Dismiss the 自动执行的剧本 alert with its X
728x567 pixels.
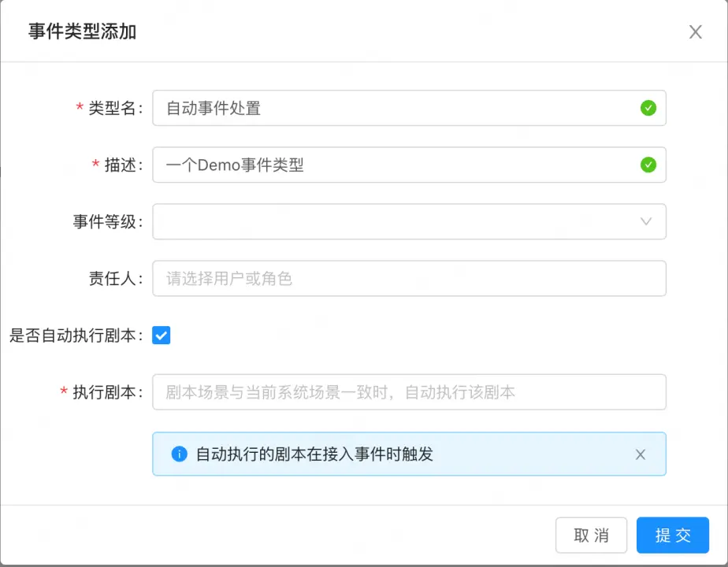(640, 454)
